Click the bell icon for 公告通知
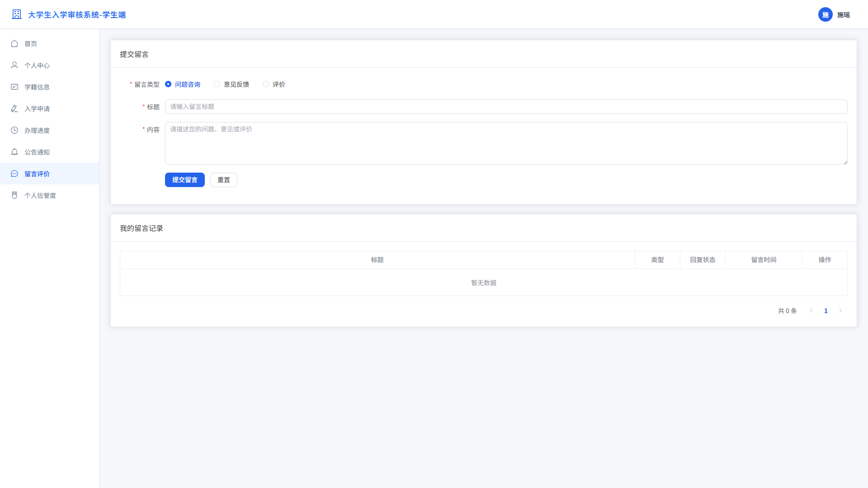868x488 pixels. point(14,152)
